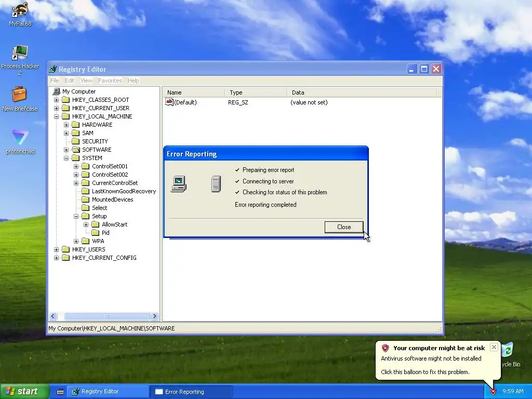The height and width of the screenshot is (399, 532).
Task: Expand the HKEY_CURRENT_USER key
Action: pyautogui.click(x=56, y=108)
